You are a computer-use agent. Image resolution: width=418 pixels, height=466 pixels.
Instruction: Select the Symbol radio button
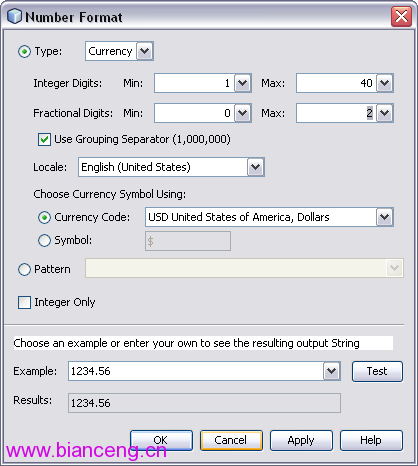point(44,240)
